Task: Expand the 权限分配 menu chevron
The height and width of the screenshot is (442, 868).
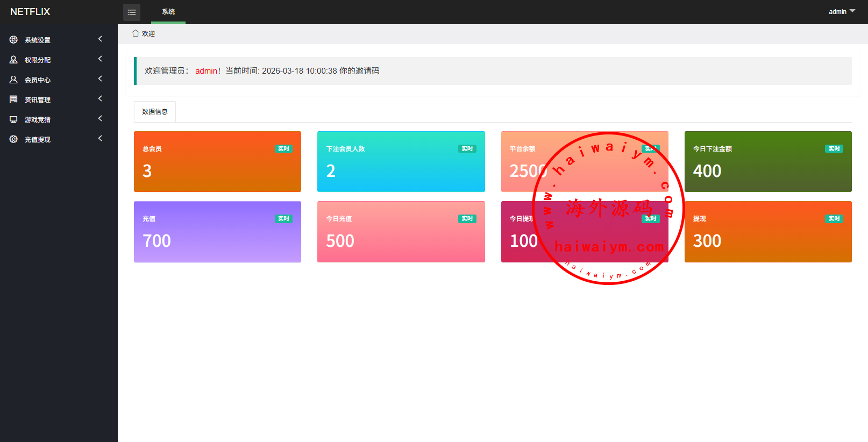Action: (x=100, y=59)
